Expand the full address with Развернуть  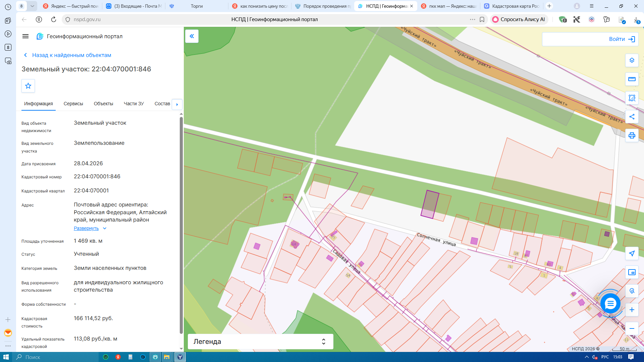click(86, 228)
